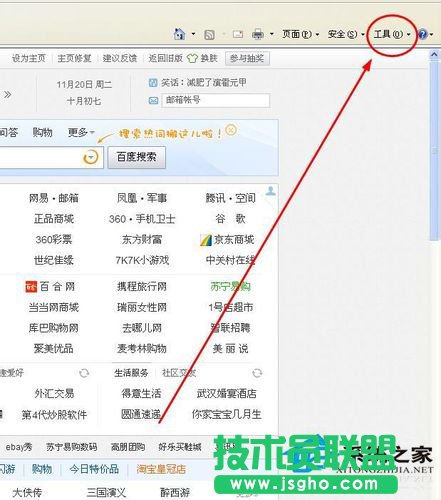Image resolution: width=441 pixels, height=500 pixels.
Task: Click the 京东商城 logo icon
Action: [206, 240]
